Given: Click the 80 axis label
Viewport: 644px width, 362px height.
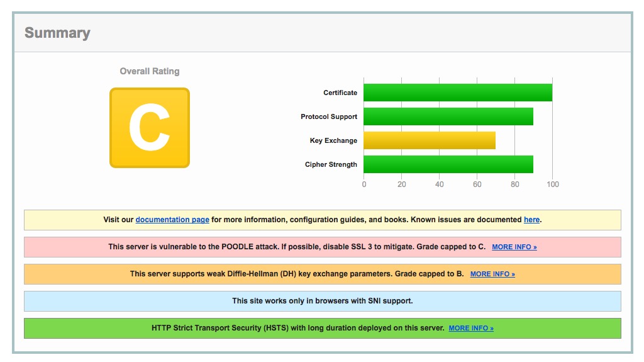Looking at the screenshot, I should tap(515, 184).
